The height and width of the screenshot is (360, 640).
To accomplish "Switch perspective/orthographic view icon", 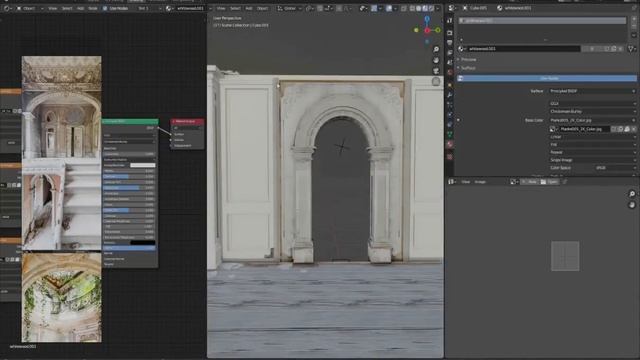I will [436, 82].
